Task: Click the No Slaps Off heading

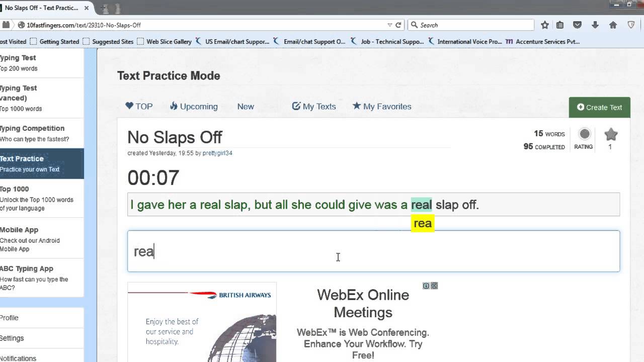Action: point(175,137)
